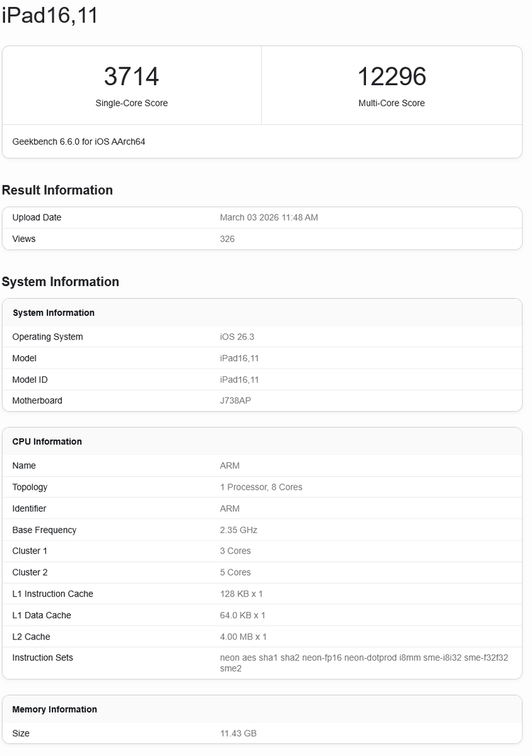Click the CPU Information table header
The width and height of the screenshot is (532, 756).
pos(47,442)
